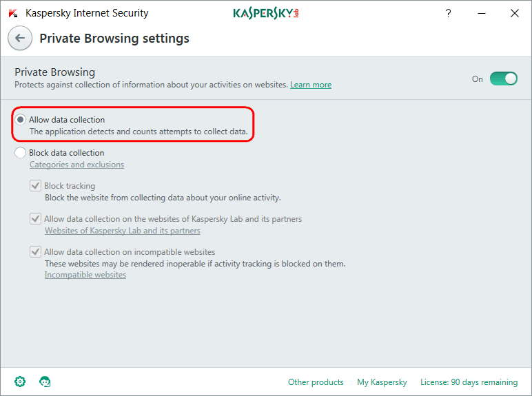The height and width of the screenshot is (396, 532).
Task: Open Websites of Kaspersky Lab and its partners
Action: [123, 231]
